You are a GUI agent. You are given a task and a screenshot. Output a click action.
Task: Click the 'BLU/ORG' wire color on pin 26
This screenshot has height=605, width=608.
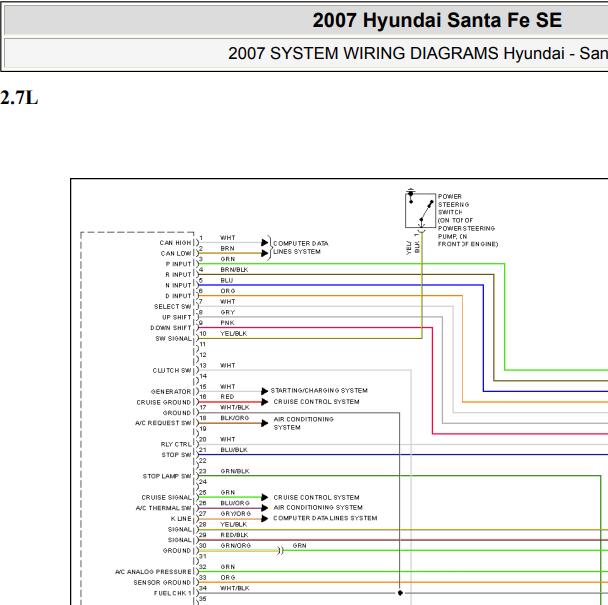click(x=235, y=503)
